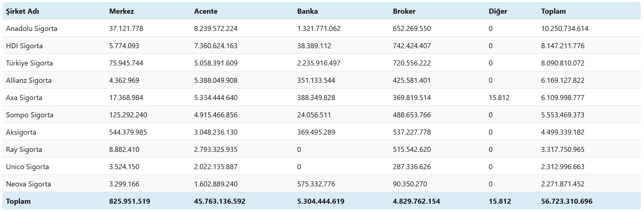
Task: Click the Merkez column header
Action: (122, 11)
